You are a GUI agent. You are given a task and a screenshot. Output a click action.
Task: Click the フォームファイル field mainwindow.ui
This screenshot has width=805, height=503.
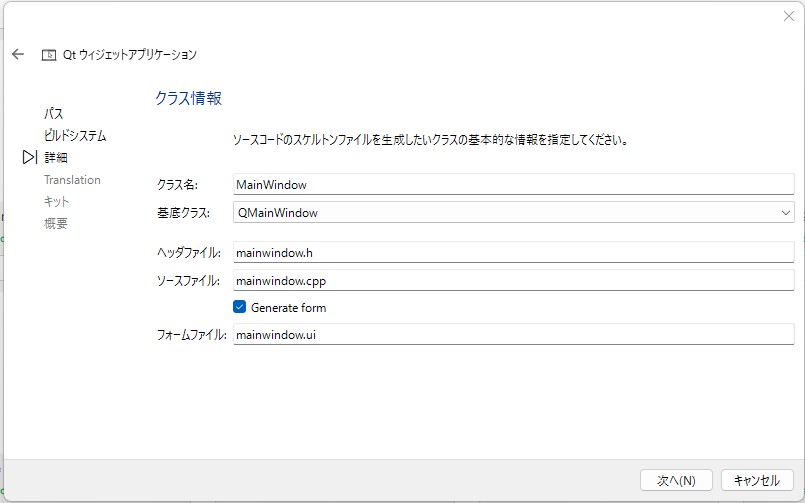tap(513, 335)
